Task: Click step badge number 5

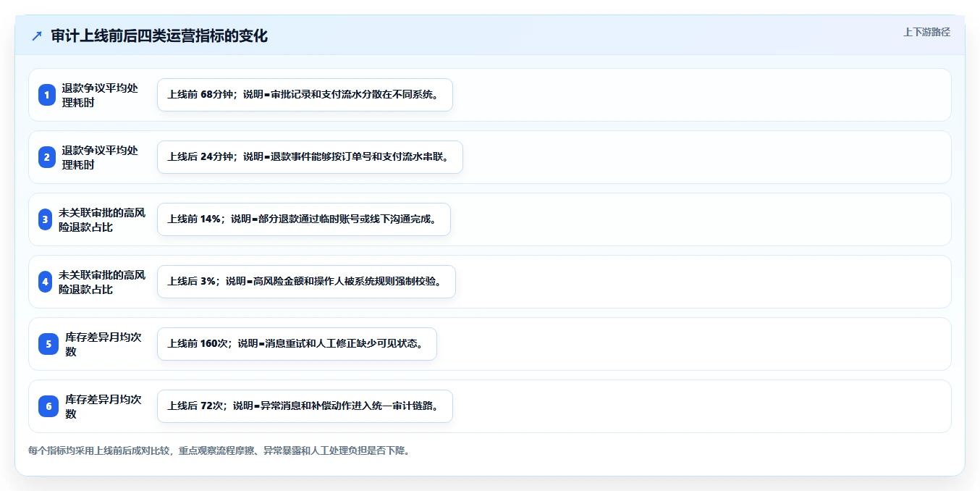Action: 48,344
